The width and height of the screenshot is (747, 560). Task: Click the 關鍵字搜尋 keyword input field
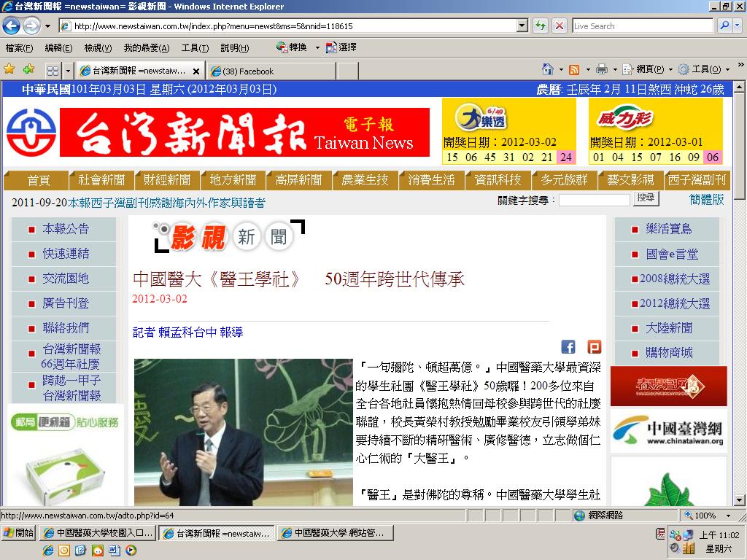[x=594, y=200]
